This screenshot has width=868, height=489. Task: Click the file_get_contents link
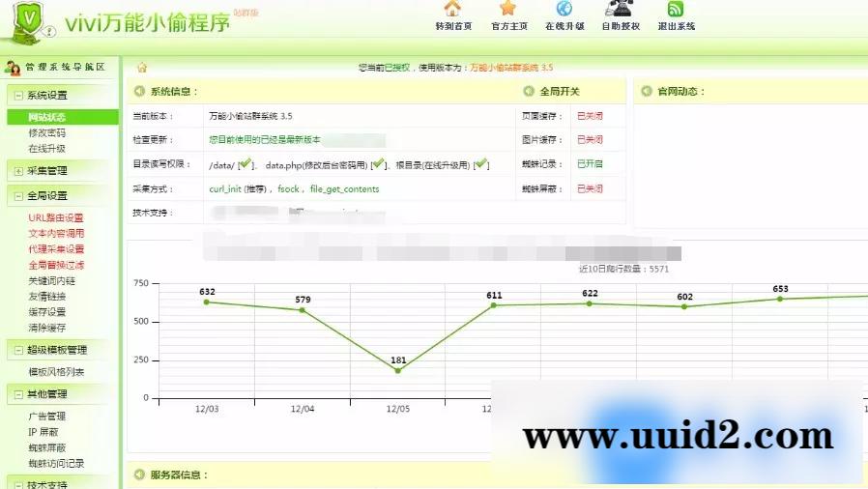(344, 189)
